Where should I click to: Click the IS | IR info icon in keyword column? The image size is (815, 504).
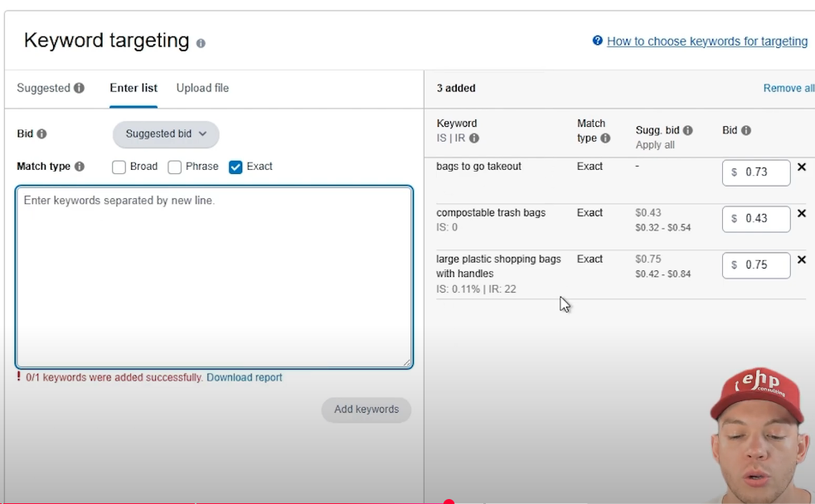(474, 138)
